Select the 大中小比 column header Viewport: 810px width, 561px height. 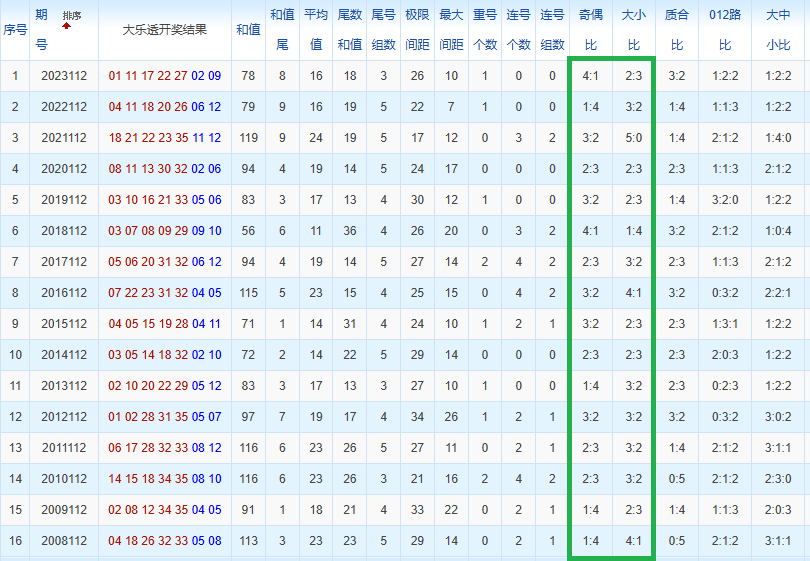pos(777,30)
